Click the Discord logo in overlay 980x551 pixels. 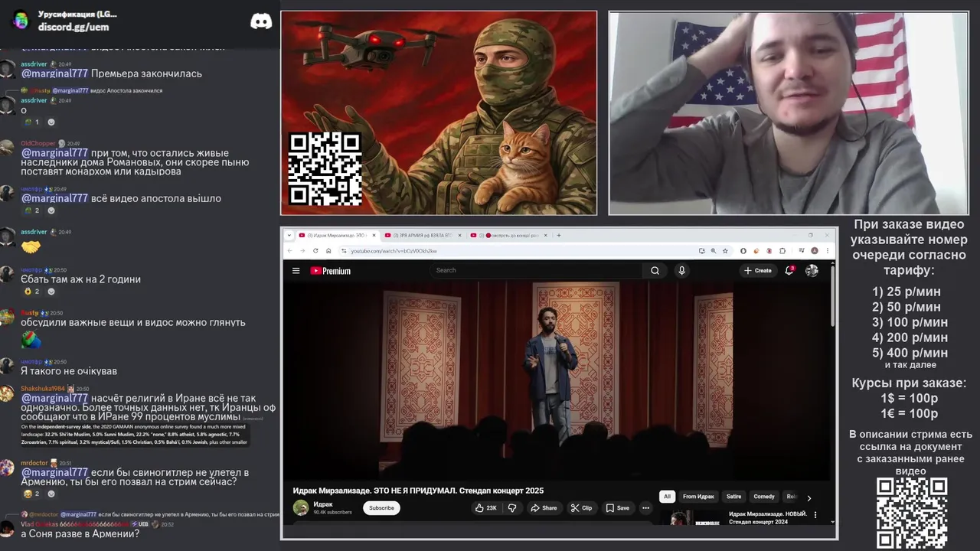(x=261, y=21)
